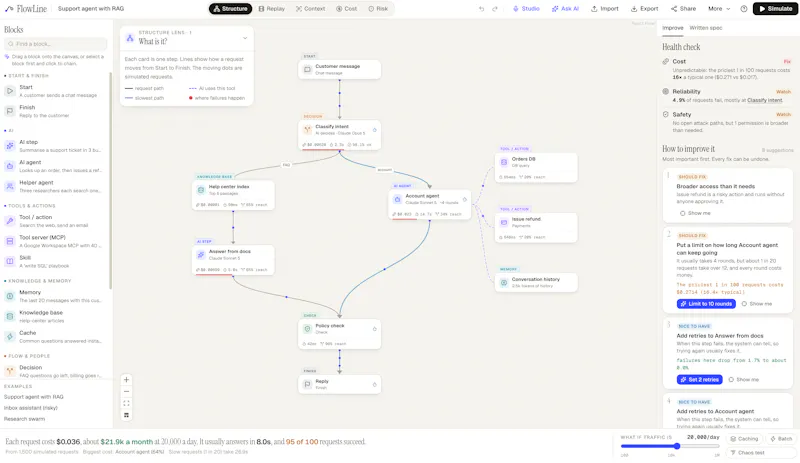
Task: Apply the Limit to 10 rounds fix
Action: (x=706, y=304)
